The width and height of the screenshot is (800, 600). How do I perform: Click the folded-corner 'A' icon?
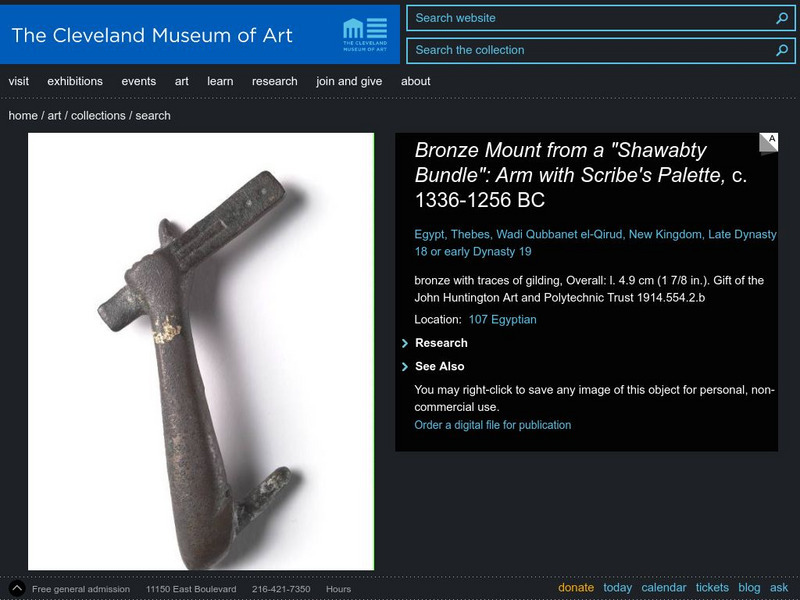pyautogui.click(x=768, y=143)
